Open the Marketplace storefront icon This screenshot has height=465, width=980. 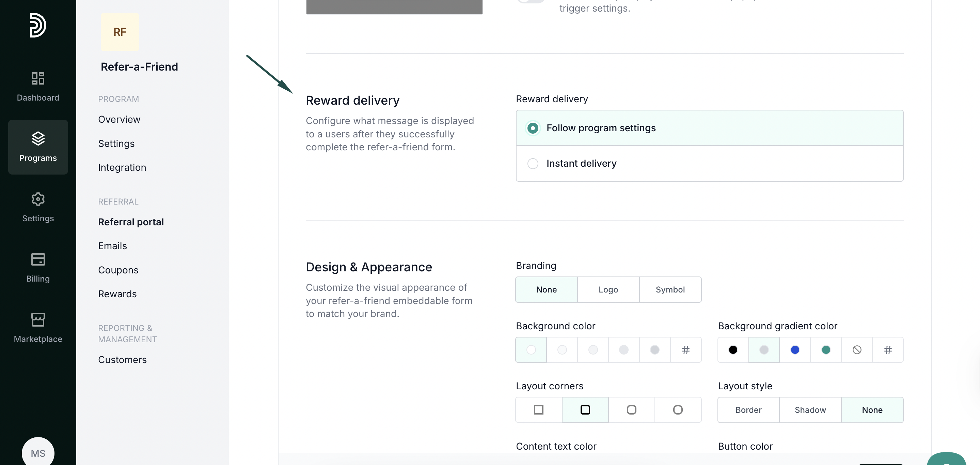[38, 319]
